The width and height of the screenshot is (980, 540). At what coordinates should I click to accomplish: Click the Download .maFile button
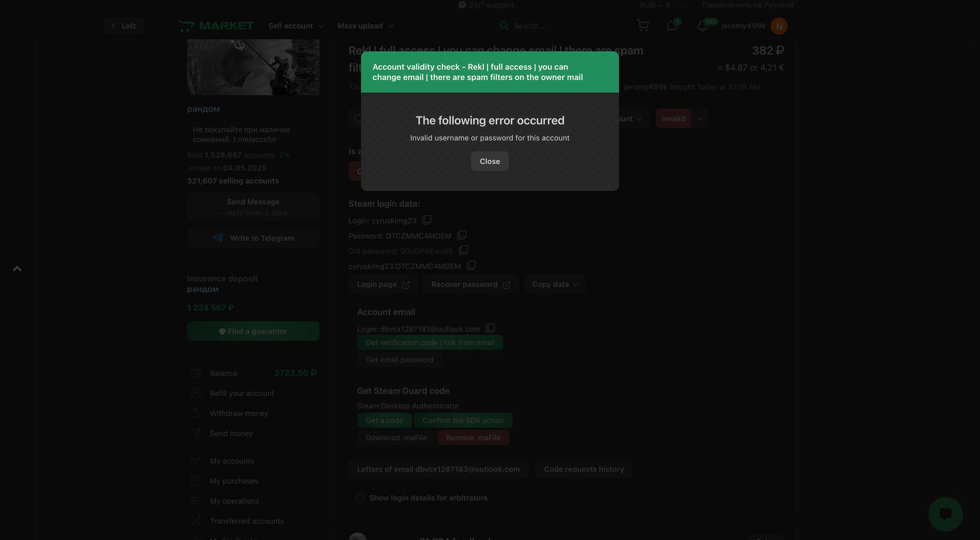coord(396,438)
